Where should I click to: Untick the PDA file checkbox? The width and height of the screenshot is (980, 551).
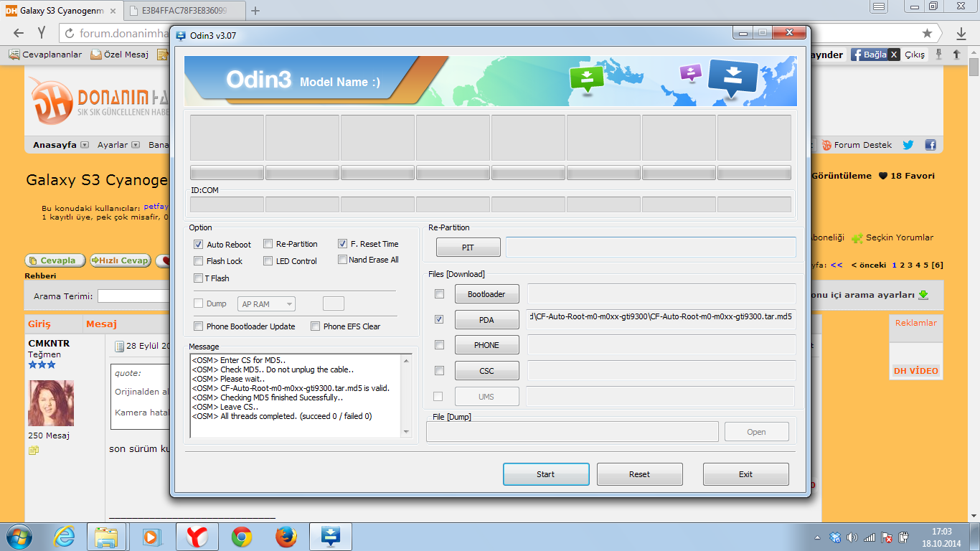[x=440, y=319]
